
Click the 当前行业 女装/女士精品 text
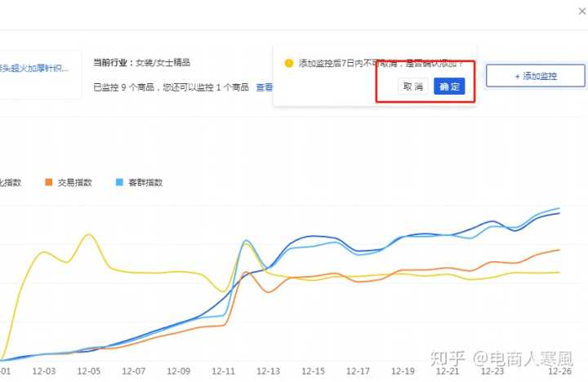pos(141,62)
